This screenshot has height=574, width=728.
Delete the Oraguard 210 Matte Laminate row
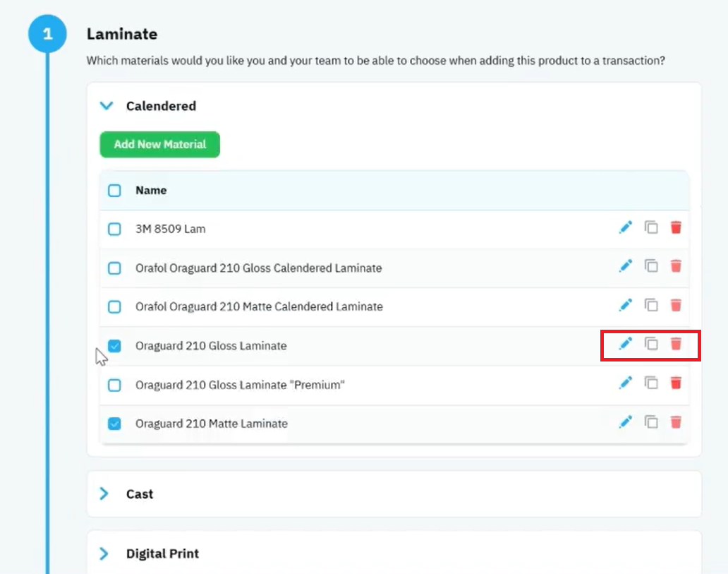[x=676, y=422]
